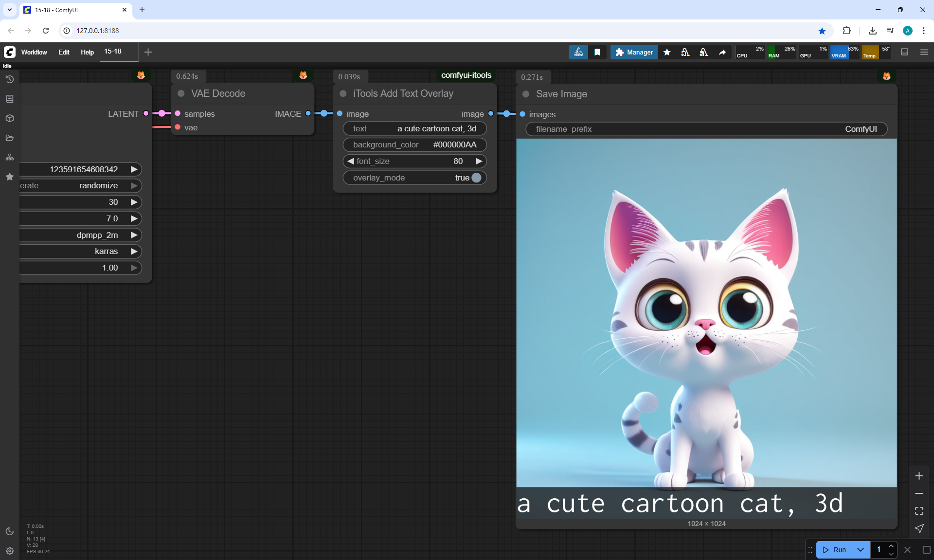Screen dimensions: 934x560
Task: Click the Manager button
Action: pos(634,52)
